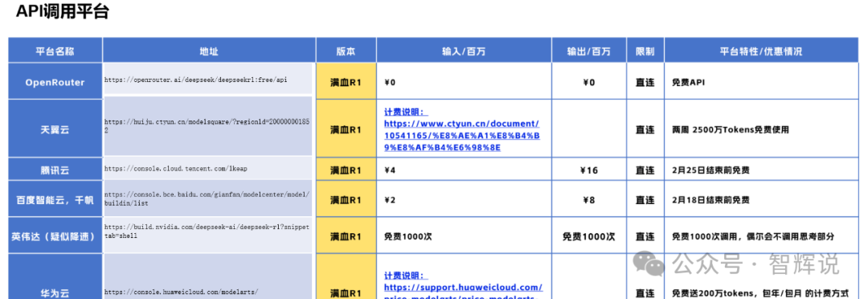Image resolution: width=868 pixels, height=299 pixels.
Task: Click the 平台名称 column header
Action: coord(55,51)
